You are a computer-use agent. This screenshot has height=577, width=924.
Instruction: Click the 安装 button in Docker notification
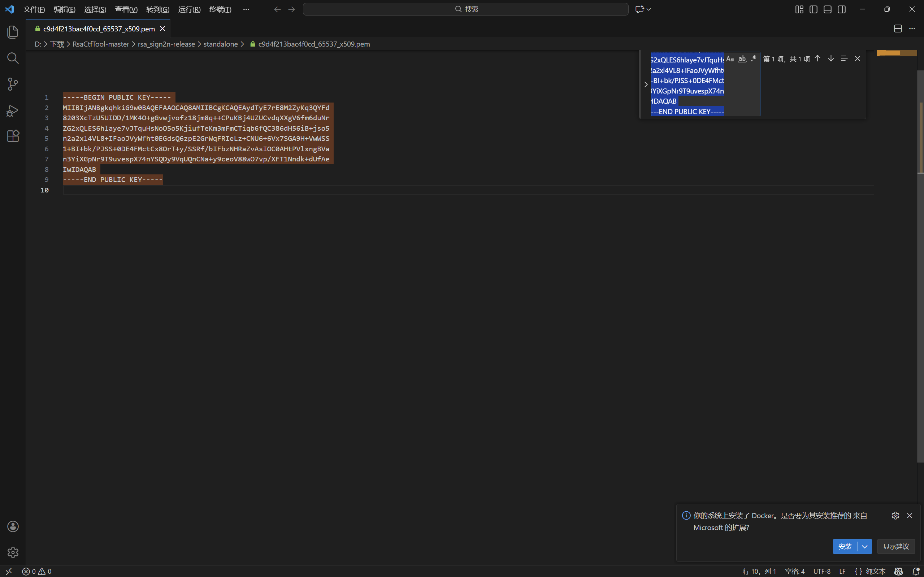point(845,546)
